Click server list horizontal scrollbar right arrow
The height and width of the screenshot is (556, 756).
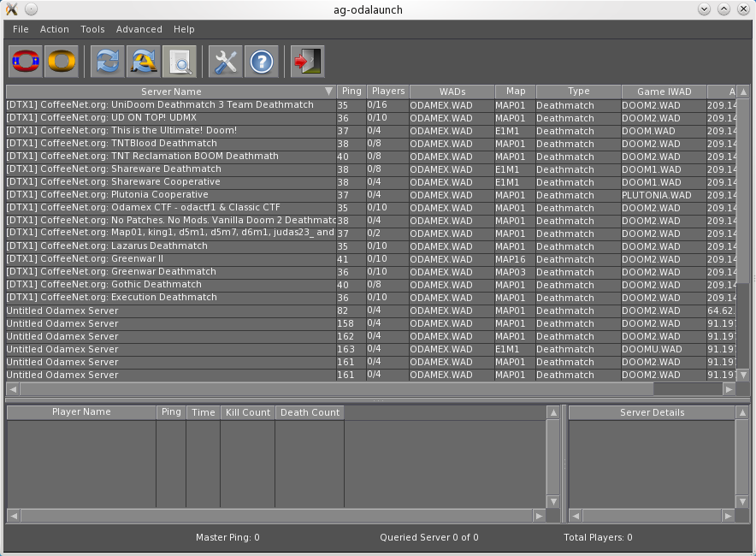coord(729,389)
